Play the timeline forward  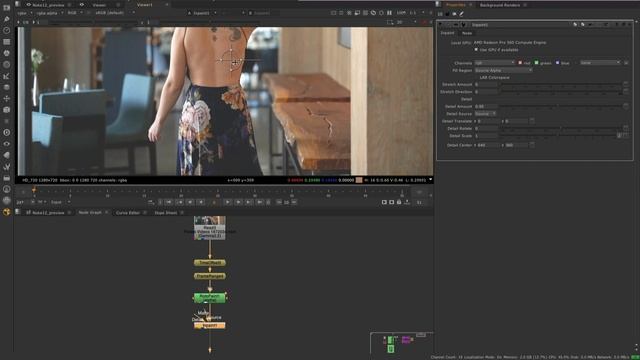tap(228, 202)
